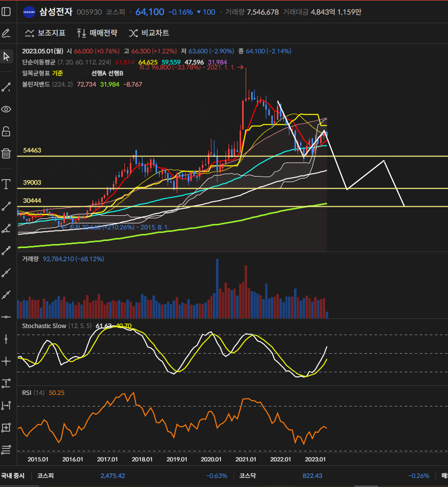Select the numbered line drawing tool
The height and width of the screenshot is (487, 448).
6,87
